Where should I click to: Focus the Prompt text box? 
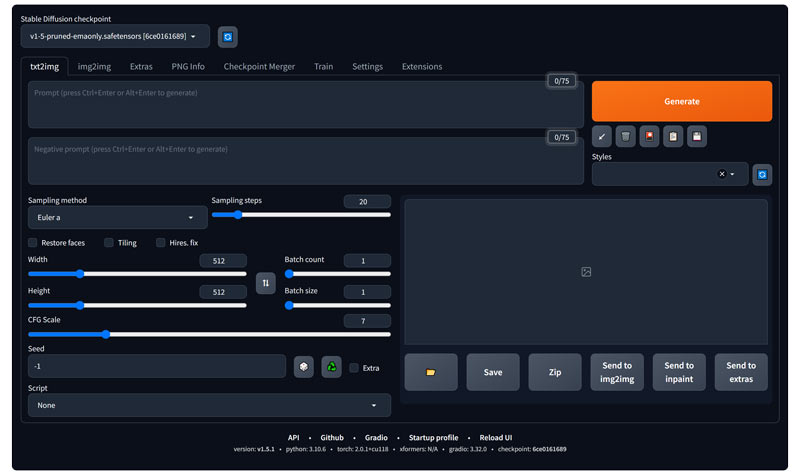[305, 105]
